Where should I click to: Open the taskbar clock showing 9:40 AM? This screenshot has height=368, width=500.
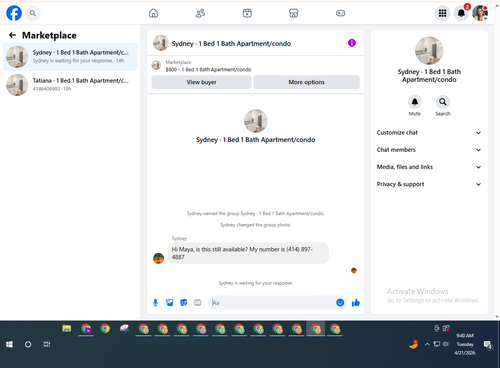465,344
